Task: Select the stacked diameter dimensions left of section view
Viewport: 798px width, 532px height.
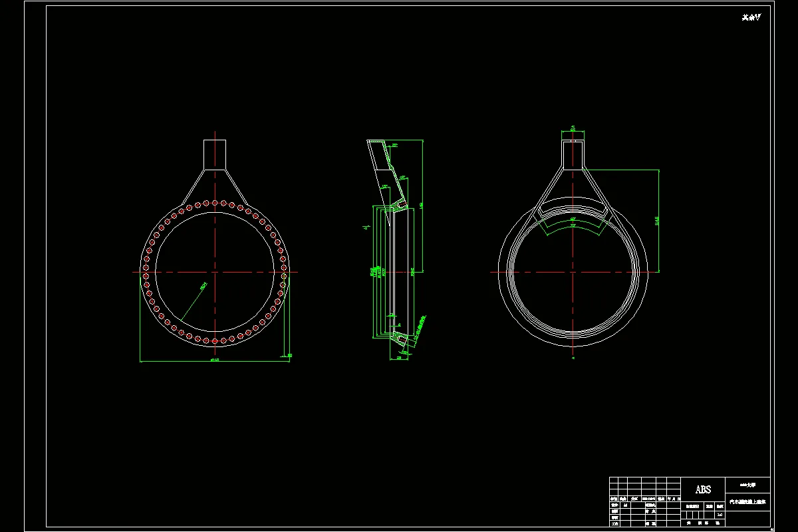Action: click(378, 272)
